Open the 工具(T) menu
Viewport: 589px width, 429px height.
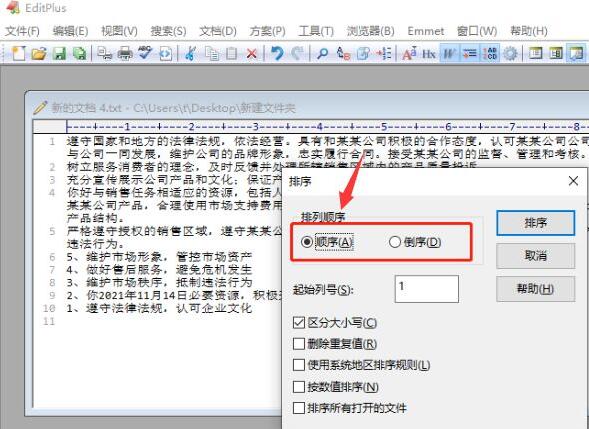[316, 31]
